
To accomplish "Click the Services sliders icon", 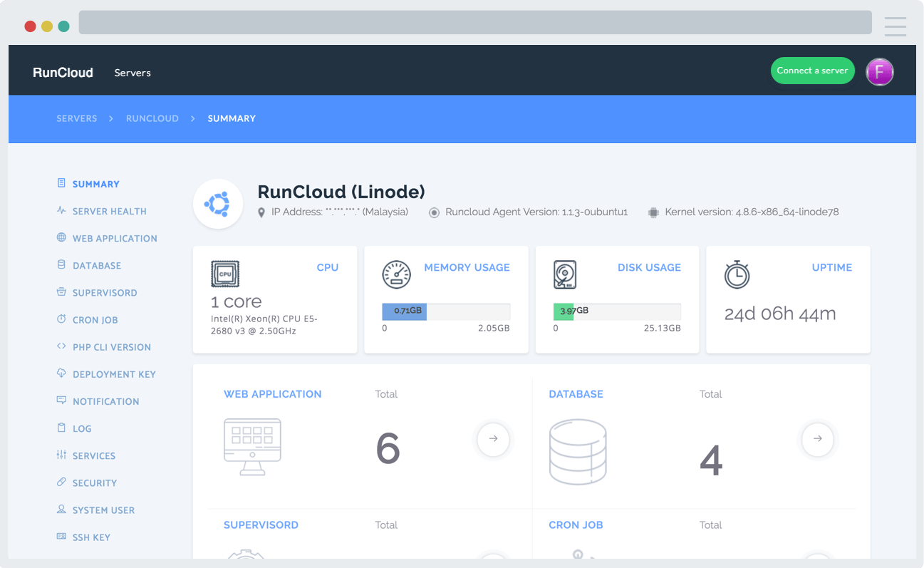I will (61, 455).
